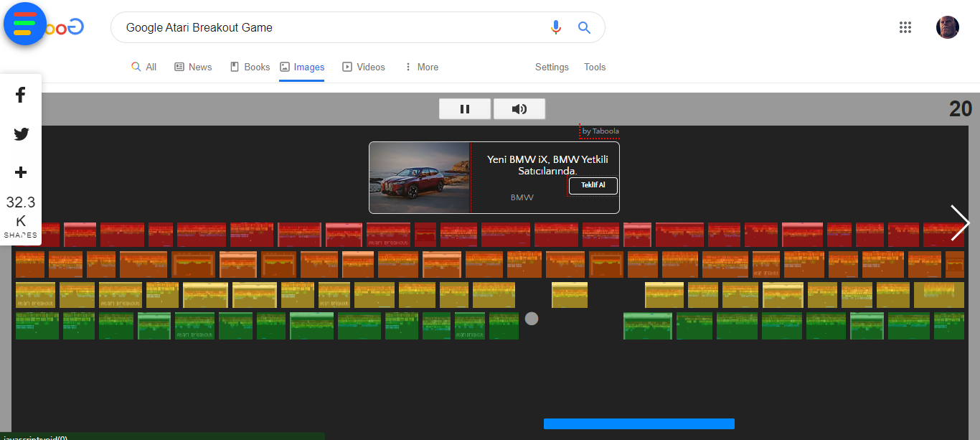This screenshot has width=980, height=440.
Task: Open the Tools options
Action: click(595, 67)
